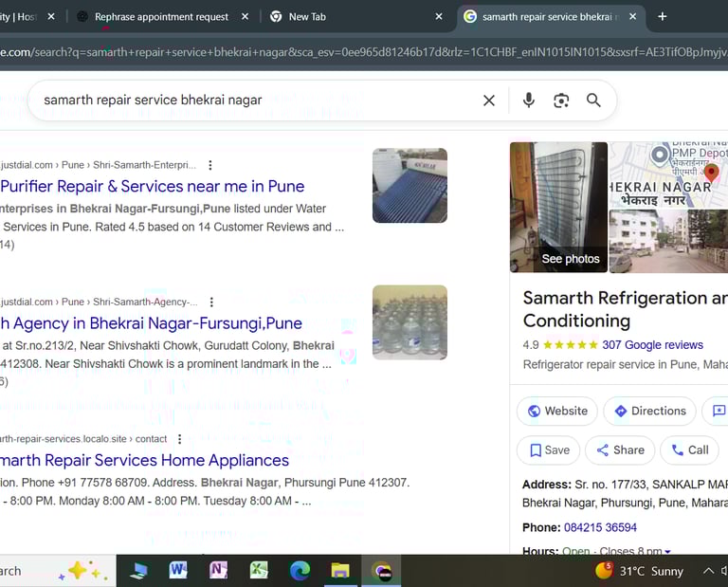The image size is (728, 587).
Task: Switch to the New Tab tab
Action: coord(307,17)
